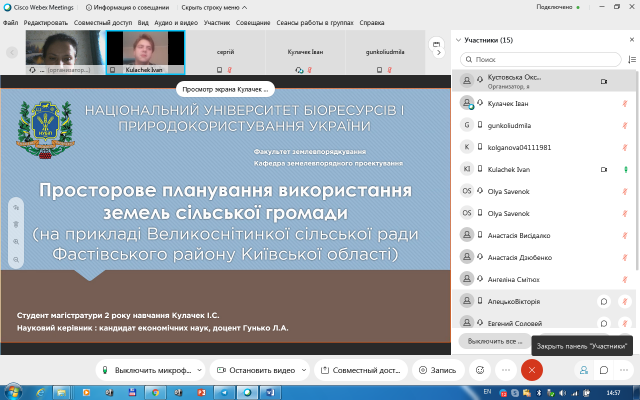Collapse the Участники (15) panel header
This screenshot has width=640, height=400.
click(x=458, y=40)
